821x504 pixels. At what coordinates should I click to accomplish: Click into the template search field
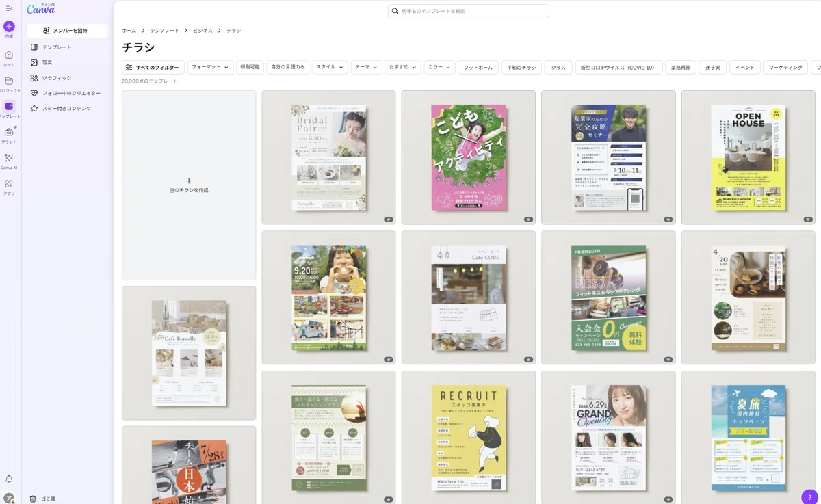(x=469, y=11)
